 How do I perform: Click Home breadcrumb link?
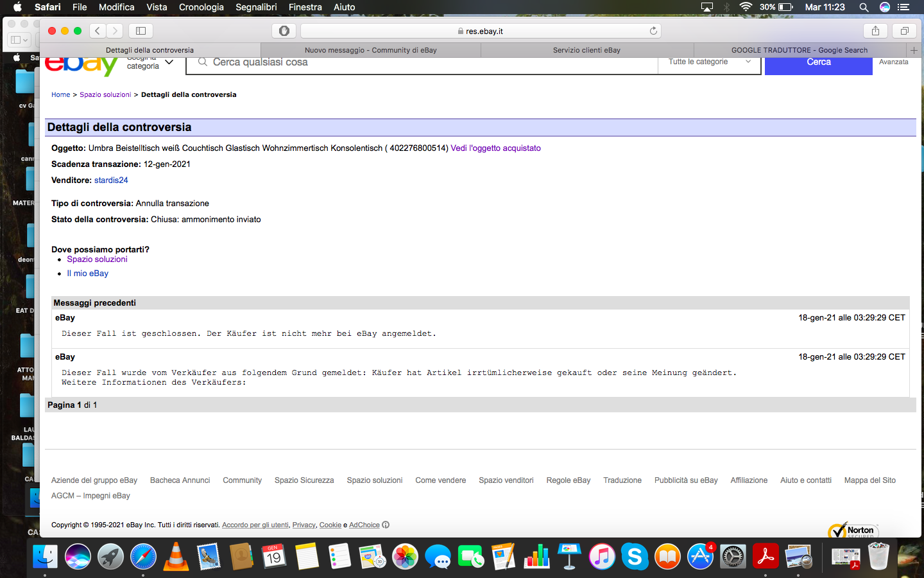point(61,94)
